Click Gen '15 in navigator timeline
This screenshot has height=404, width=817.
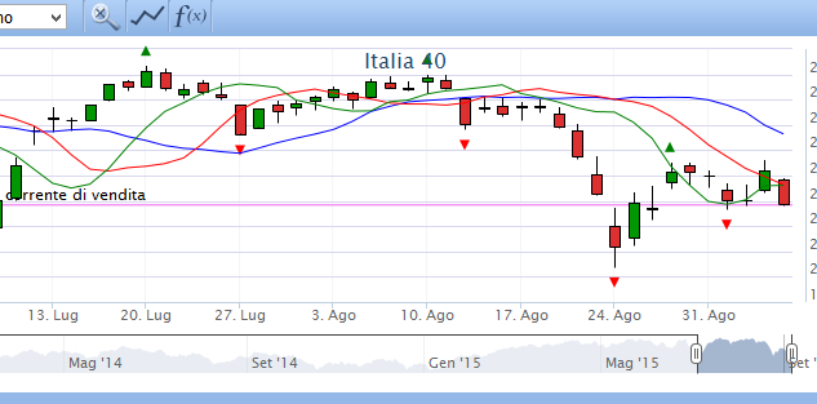(454, 363)
